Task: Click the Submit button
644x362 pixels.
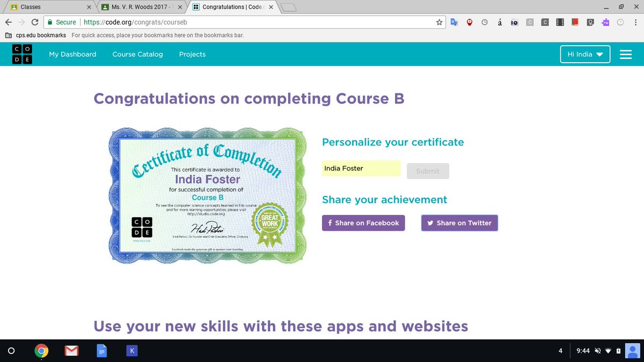Action: [x=428, y=171]
